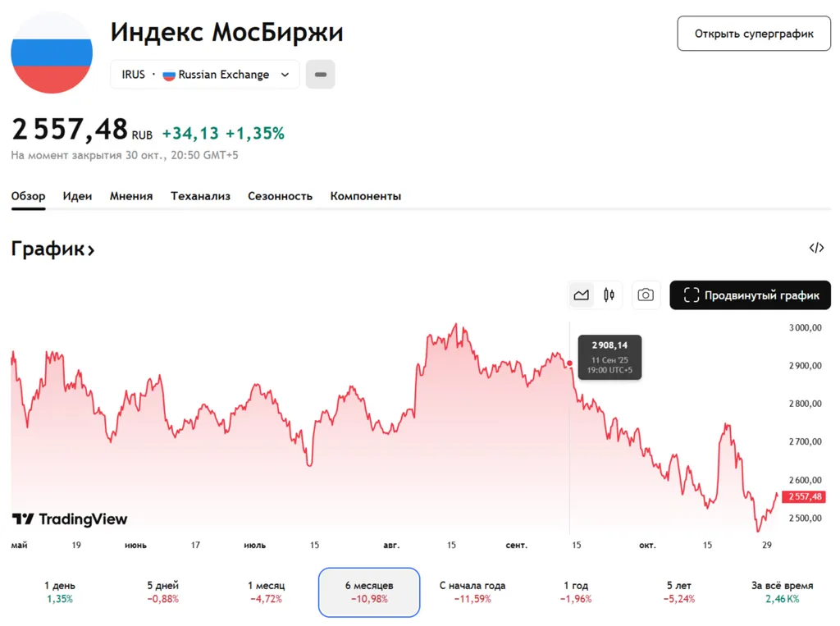The width and height of the screenshot is (840, 626).
Task: Open the Сезонность tab
Action: 280,196
